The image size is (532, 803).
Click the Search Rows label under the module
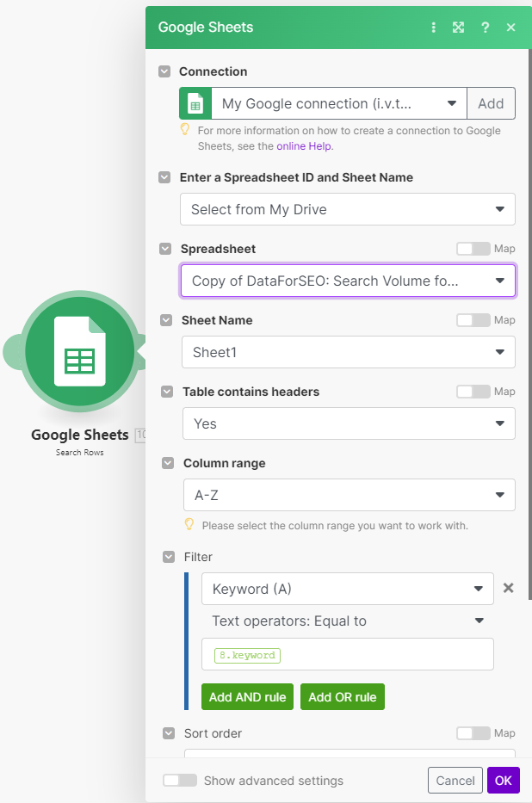(x=80, y=452)
